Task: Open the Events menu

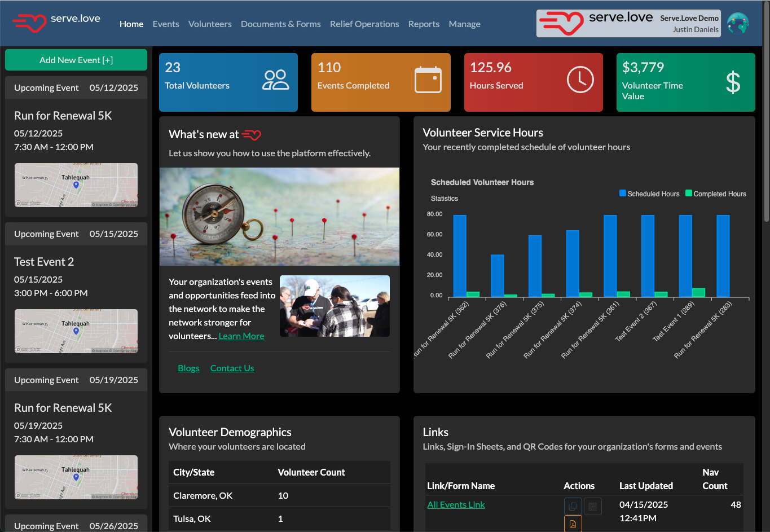Action: [166, 24]
